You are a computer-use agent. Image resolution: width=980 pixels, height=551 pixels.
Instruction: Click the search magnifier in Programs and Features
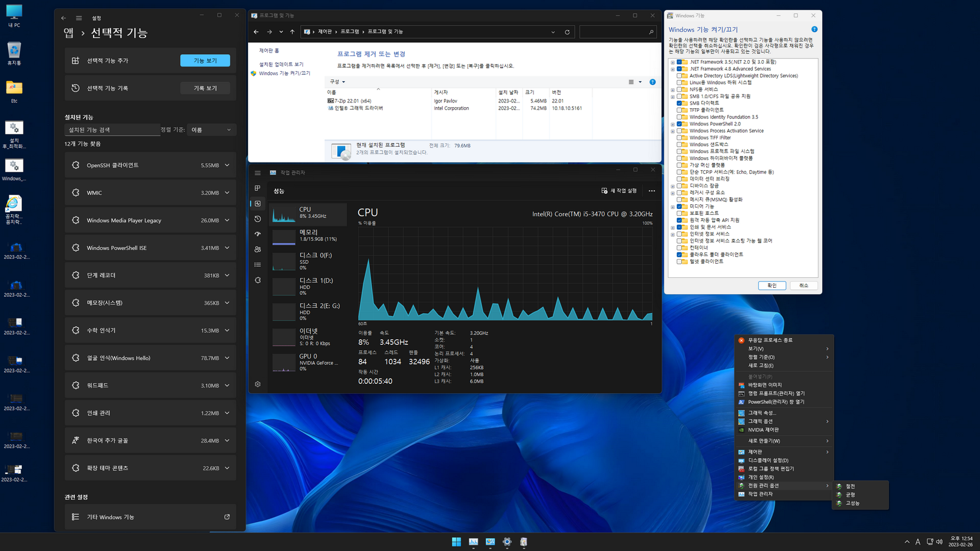click(x=651, y=32)
